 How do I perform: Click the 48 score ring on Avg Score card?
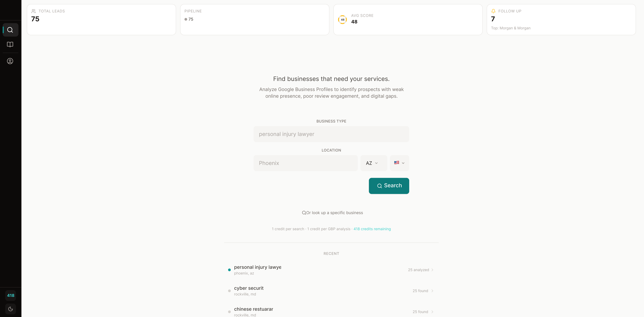[342, 19]
